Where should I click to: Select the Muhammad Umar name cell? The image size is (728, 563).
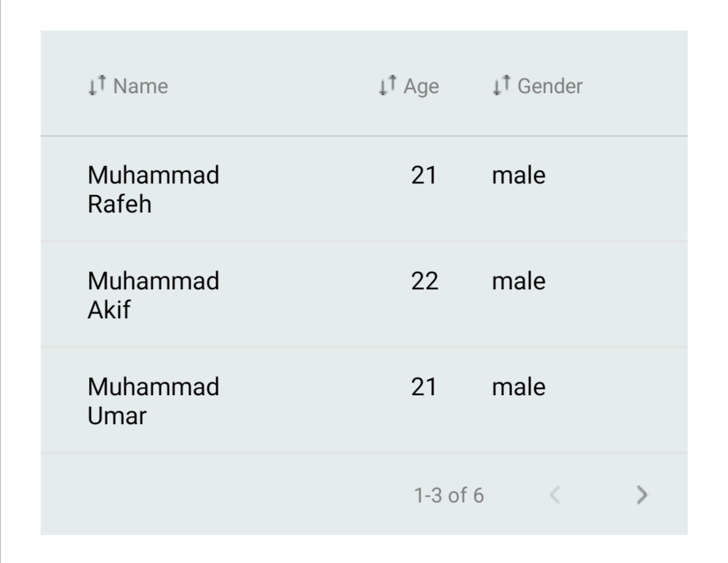tap(154, 401)
